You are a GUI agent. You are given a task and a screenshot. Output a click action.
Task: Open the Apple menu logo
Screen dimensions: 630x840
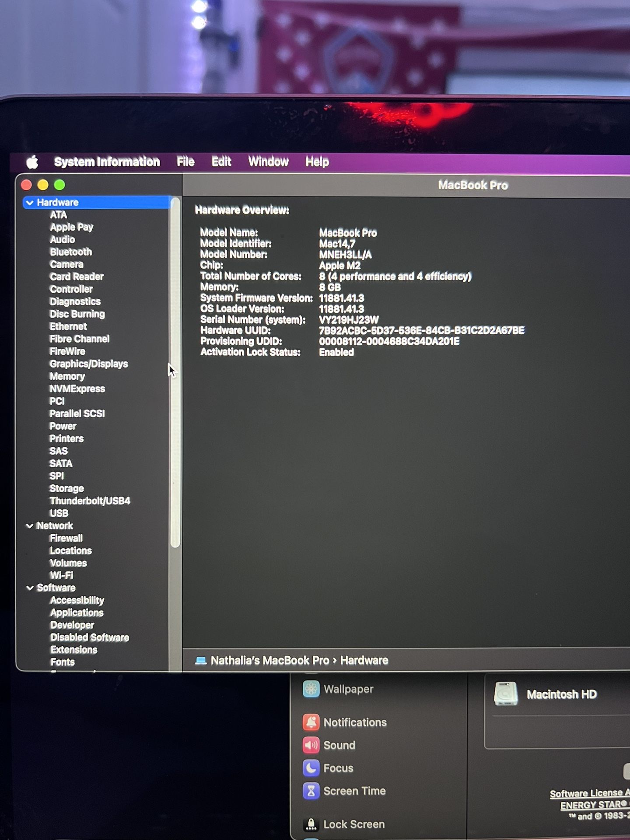(32, 162)
